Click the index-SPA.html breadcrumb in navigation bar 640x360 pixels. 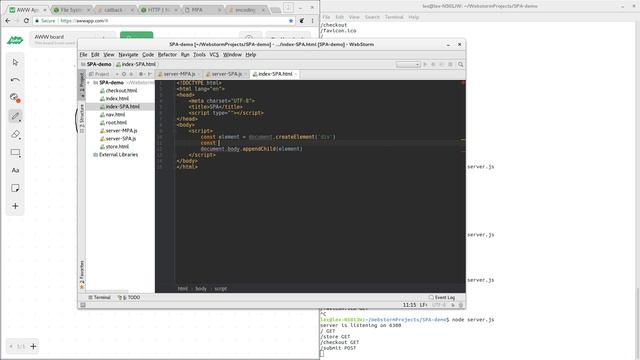[136, 64]
